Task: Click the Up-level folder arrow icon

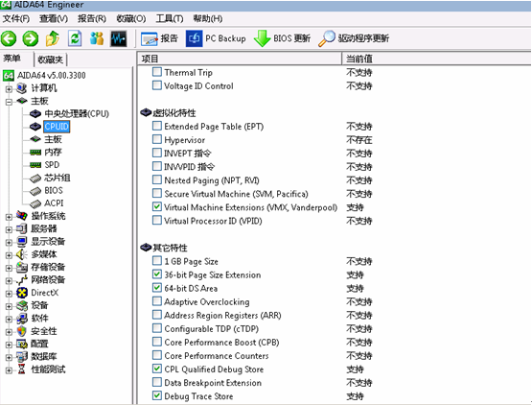Action: coord(53,38)
